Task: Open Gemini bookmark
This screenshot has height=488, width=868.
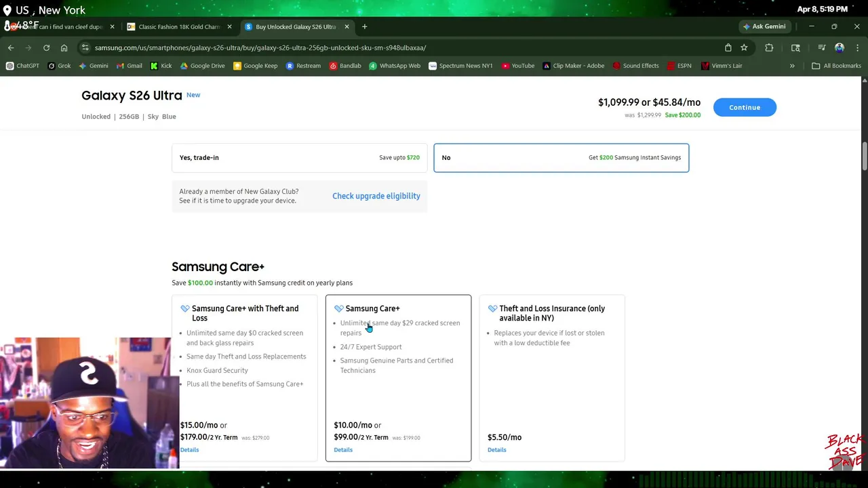Action: [x=93, y=66]
